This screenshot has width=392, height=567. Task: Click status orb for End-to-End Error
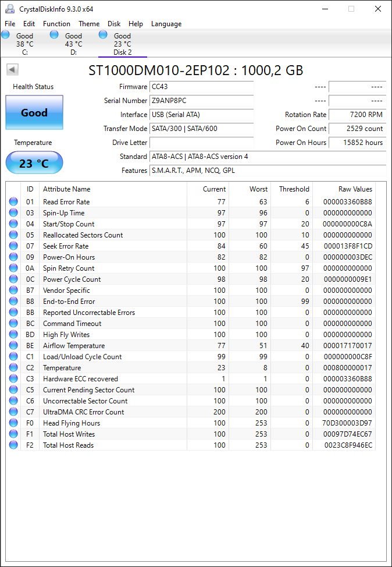[x=13, y=301]
